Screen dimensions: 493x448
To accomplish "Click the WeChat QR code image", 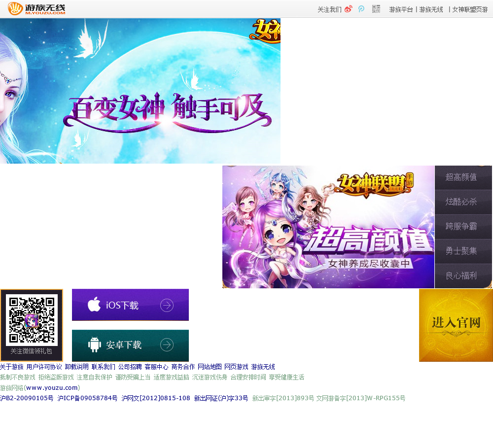I will point(32,320).
